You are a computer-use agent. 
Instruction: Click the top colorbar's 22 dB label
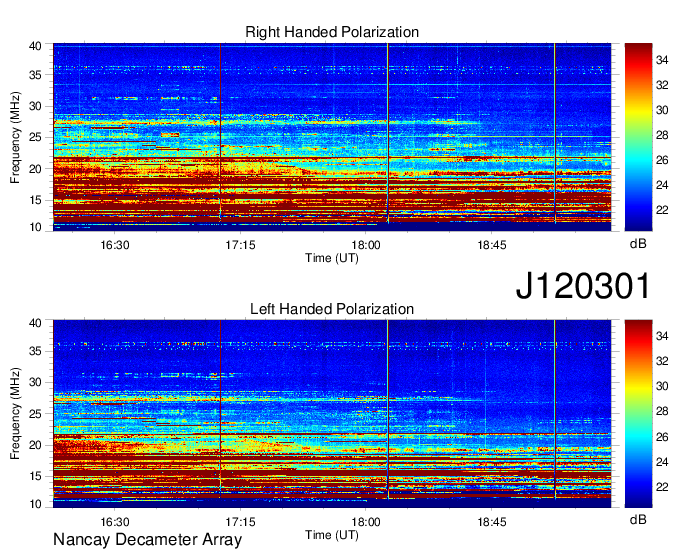pos(662,210)
